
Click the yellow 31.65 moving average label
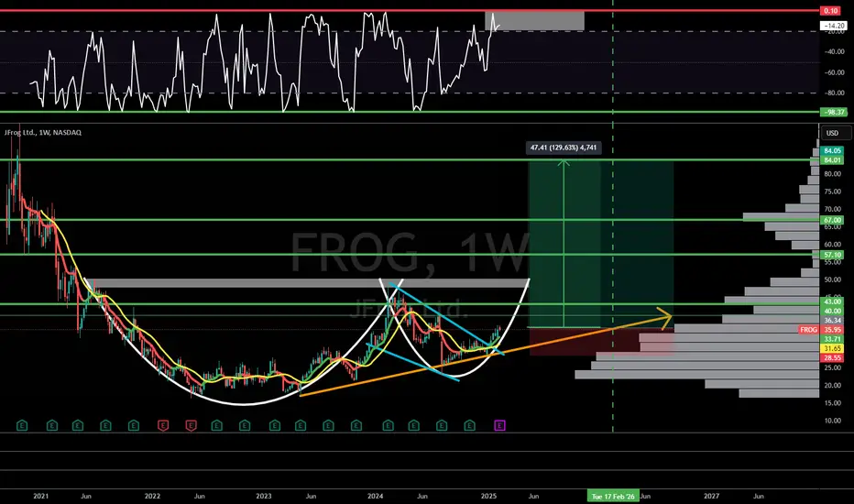click(832, 348)
